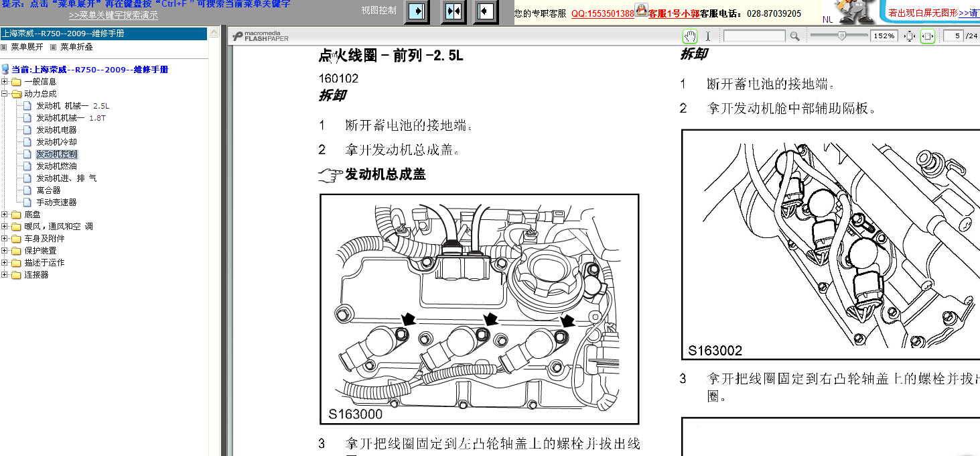980x456 pixels.
Task: Click the zoom slider handle
Action: 841,36
